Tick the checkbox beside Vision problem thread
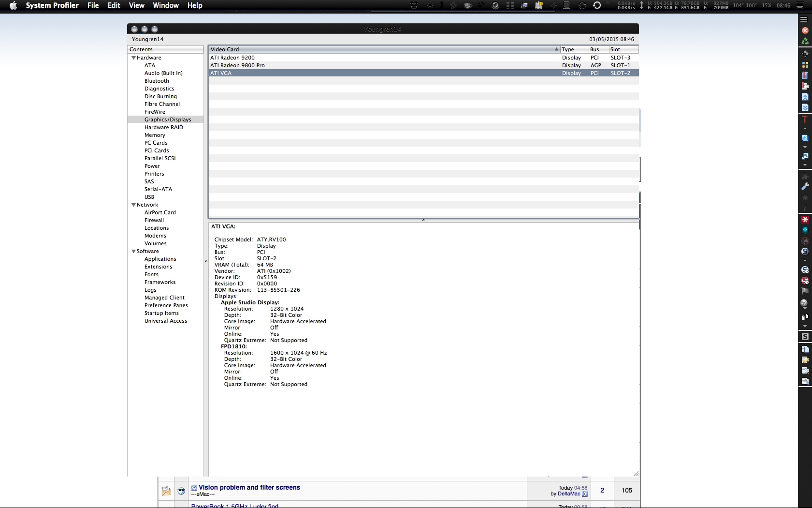812x508 pixels. point(193,488)
